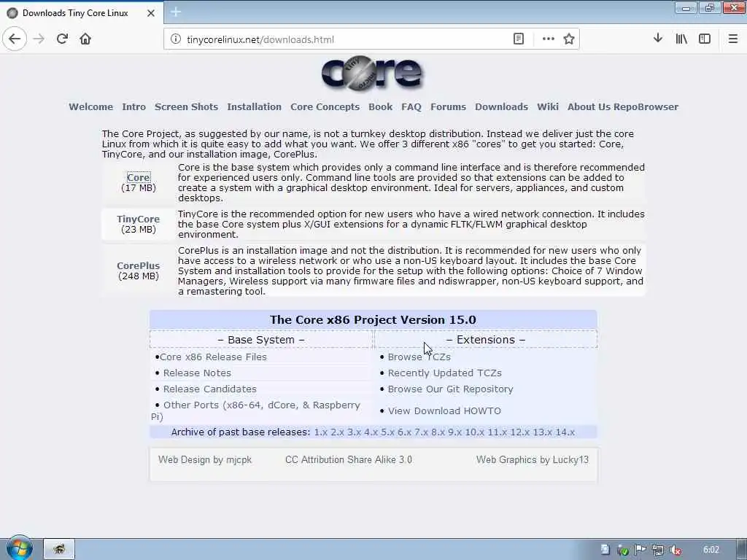
Task: Open the 12.x archive release link
Action: (x=519, y=432)
